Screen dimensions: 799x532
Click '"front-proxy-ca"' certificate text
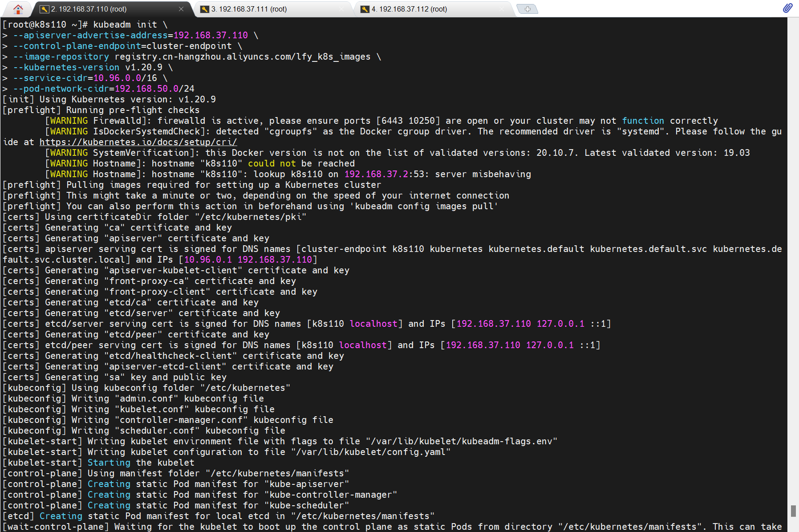(x=146, y=281)
